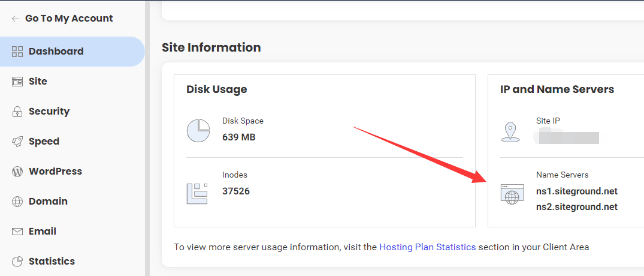Click the Inodes chart icon

point(197,193)
